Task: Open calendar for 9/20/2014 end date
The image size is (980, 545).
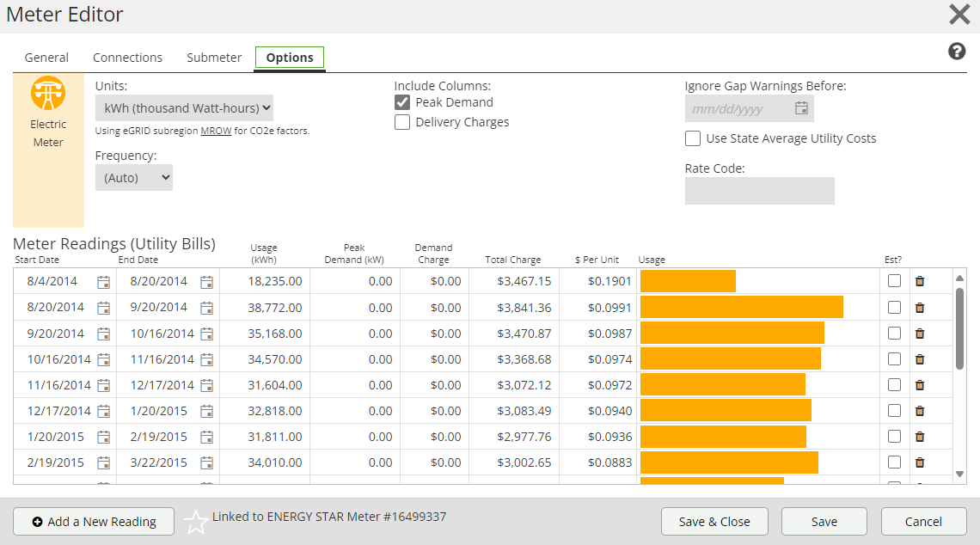Action: 207,308
